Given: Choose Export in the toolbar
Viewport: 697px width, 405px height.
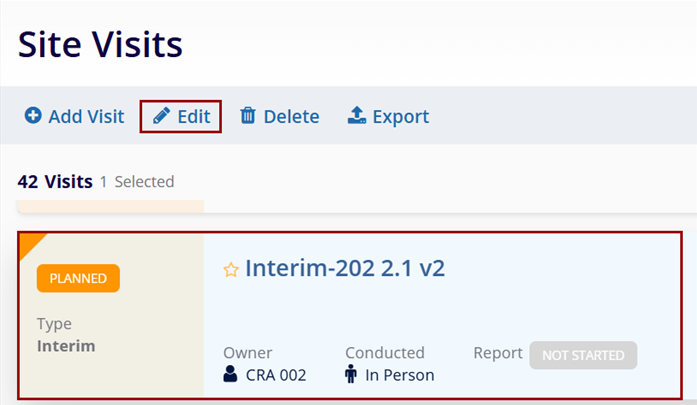Looking at the screenshot, I should tap(400, 116).
